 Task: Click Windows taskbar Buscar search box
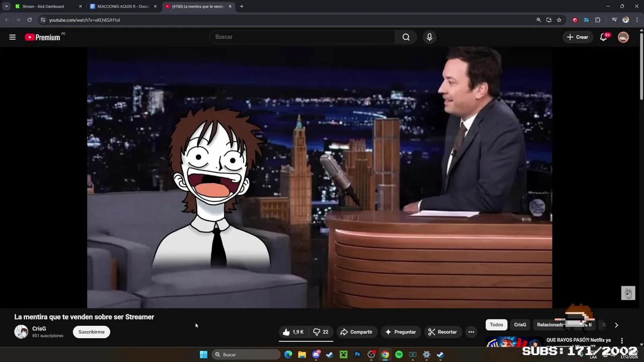(246, 354)
